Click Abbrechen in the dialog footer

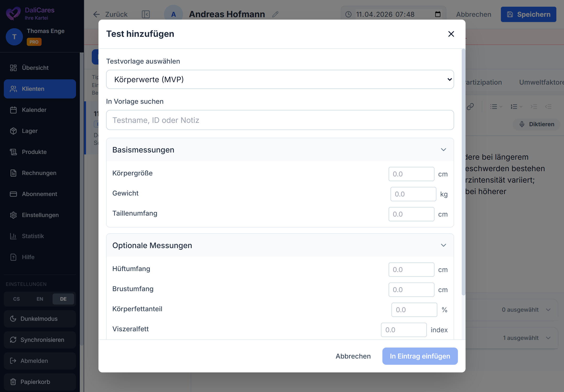click(353, 356)
